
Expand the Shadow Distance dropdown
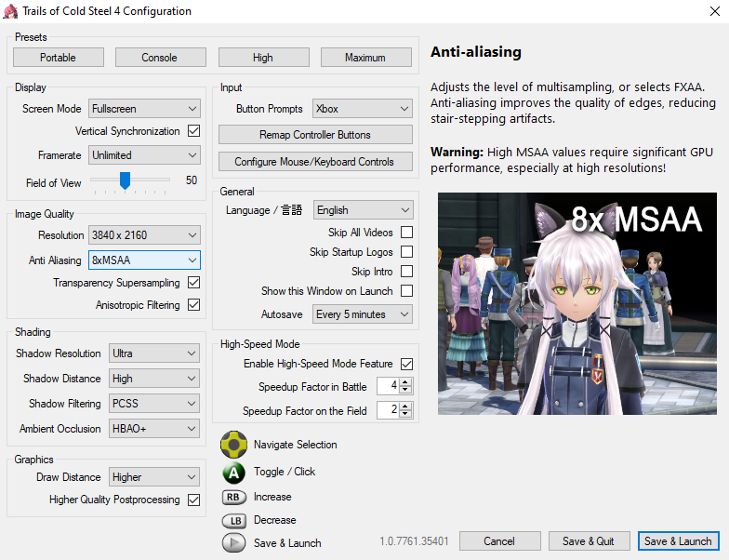(154, 378)
